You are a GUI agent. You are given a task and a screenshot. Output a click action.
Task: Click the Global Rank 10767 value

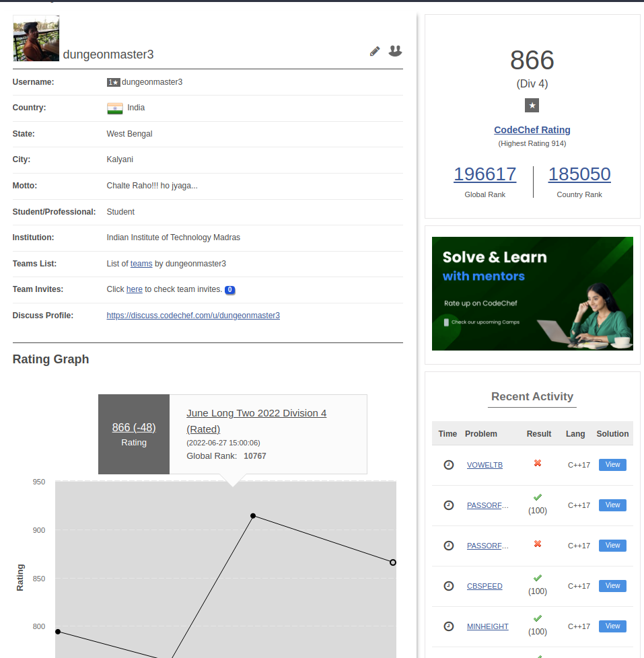click(255, 455)
